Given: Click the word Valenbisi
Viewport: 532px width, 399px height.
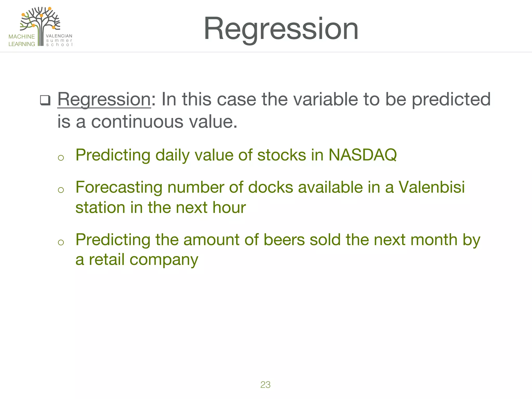Looking at the screenshot, I should tap(431, 187).
